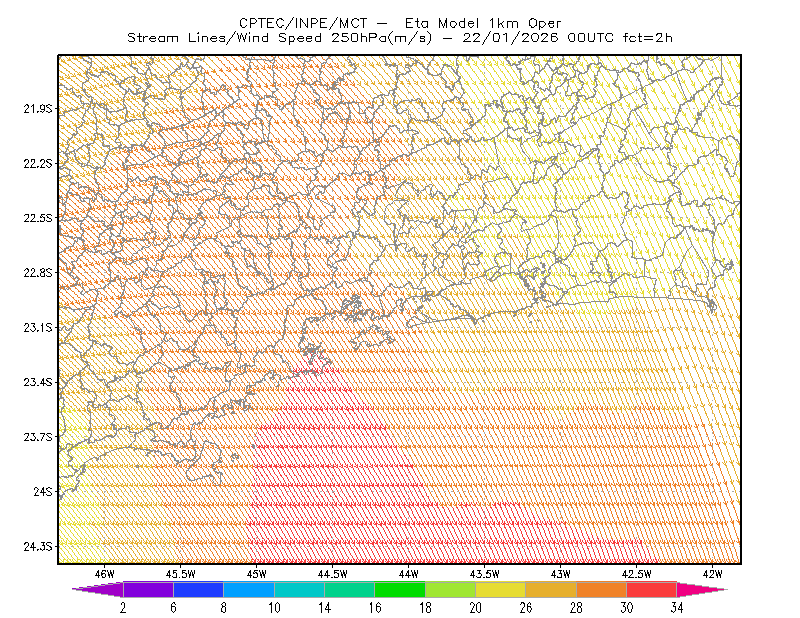800x618 pixels.
Task: Click the purple arrow below 2
Action: pos(98,589)
